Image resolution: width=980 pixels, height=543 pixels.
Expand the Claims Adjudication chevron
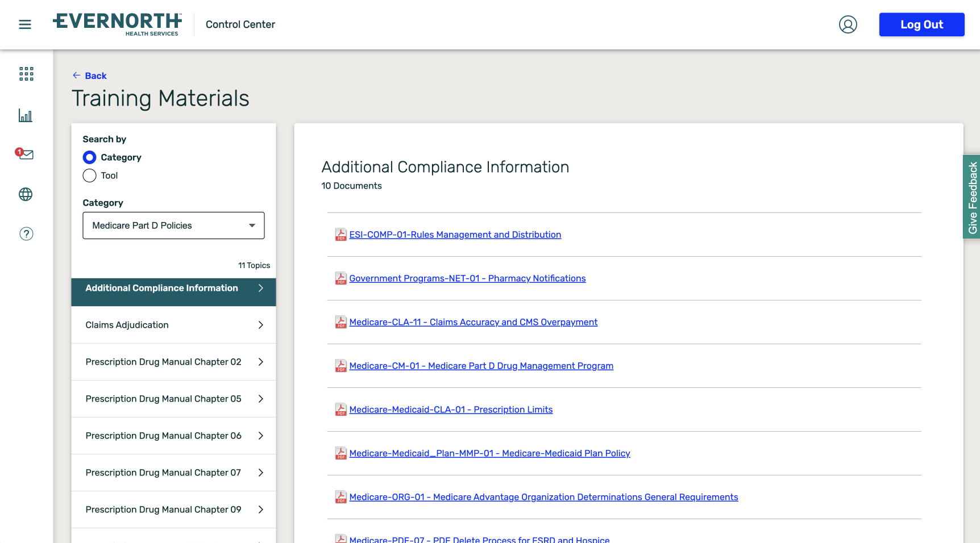261,325
